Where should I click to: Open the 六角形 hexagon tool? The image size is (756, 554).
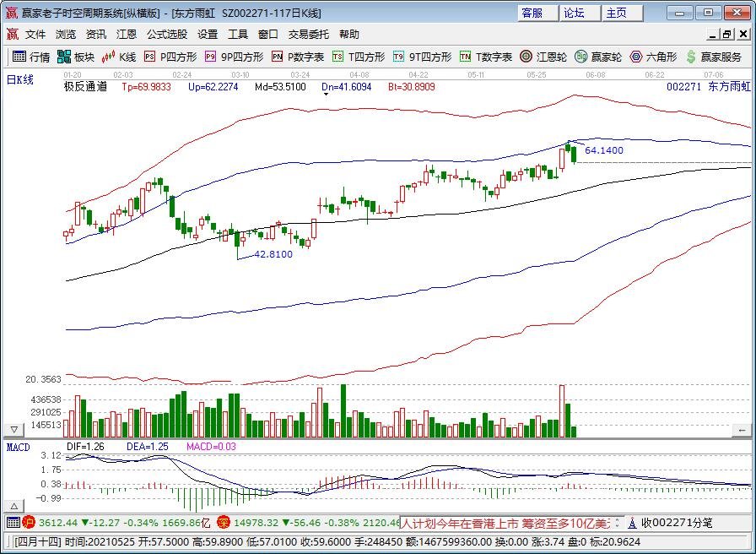point(653,57)
